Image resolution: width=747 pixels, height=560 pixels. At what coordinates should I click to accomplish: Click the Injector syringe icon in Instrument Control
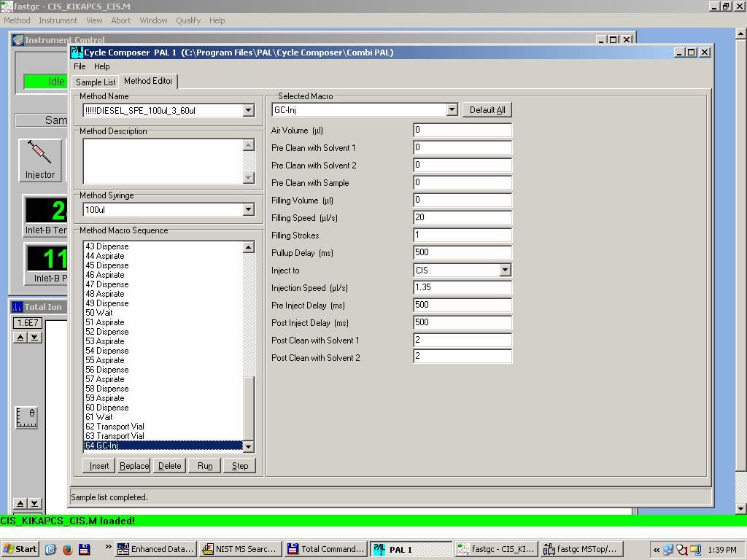[x=40, y=160]
